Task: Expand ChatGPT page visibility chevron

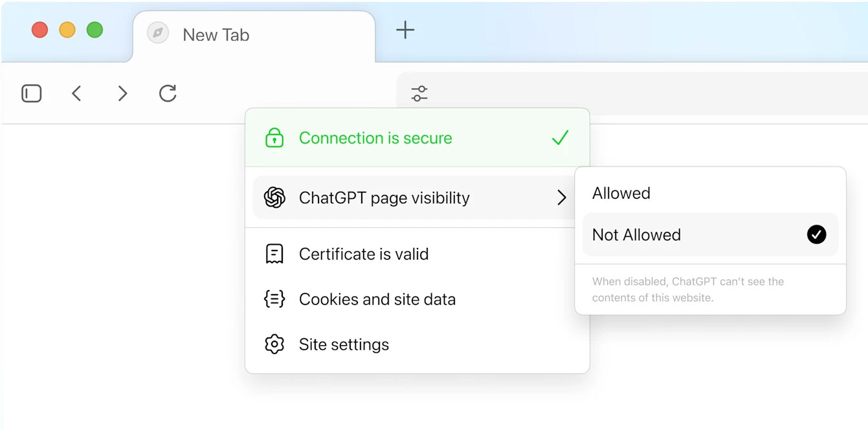Action: (561, 198)
